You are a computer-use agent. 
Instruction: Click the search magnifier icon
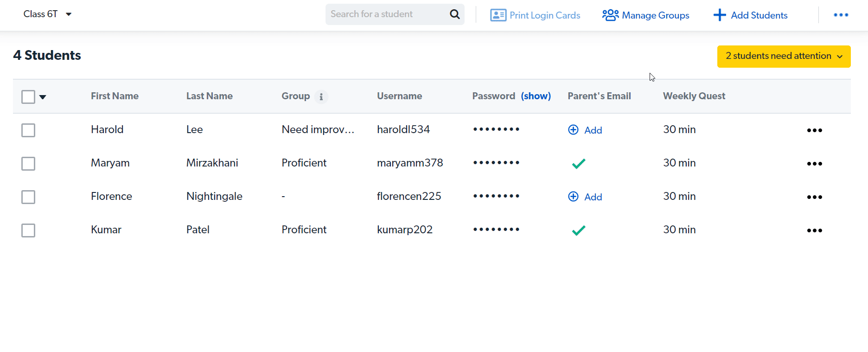coord(454,14)
